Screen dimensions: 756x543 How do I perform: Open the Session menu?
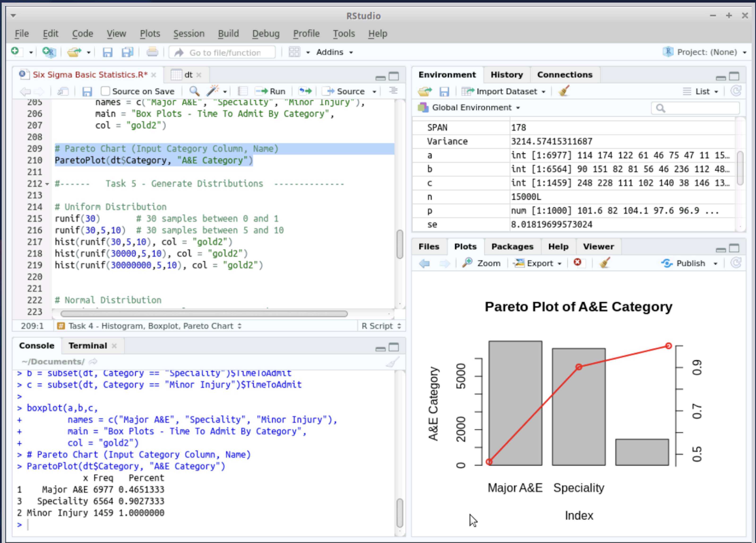pos(189,34)
